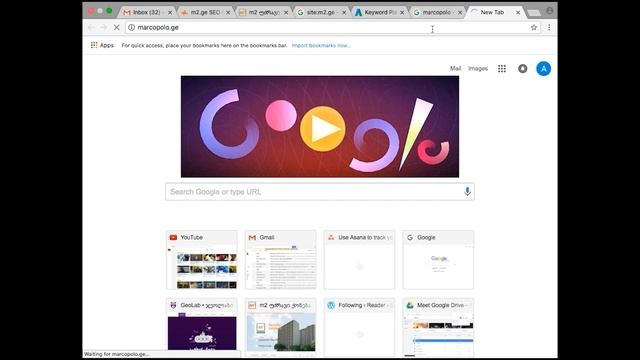Go forward with the forward arrow
Viewport: 640px width, 360px height.
pos(103,27)
